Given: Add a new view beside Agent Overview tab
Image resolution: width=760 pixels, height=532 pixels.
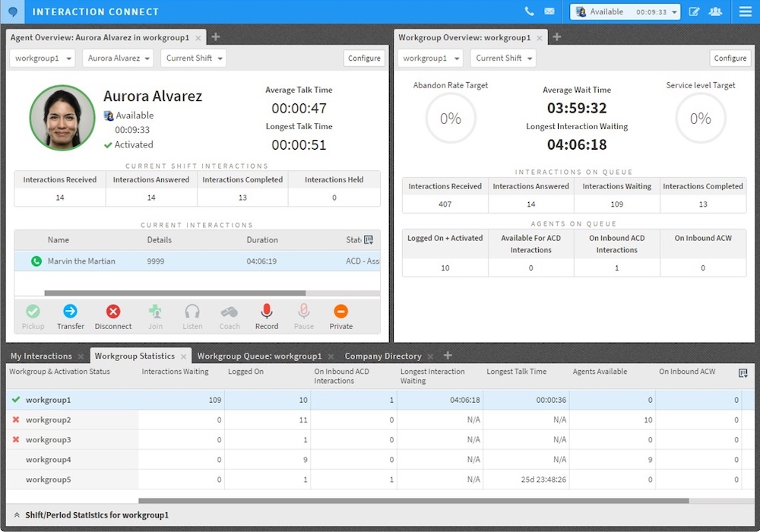Looking at the screenshot, I should (x=216, y=36).
